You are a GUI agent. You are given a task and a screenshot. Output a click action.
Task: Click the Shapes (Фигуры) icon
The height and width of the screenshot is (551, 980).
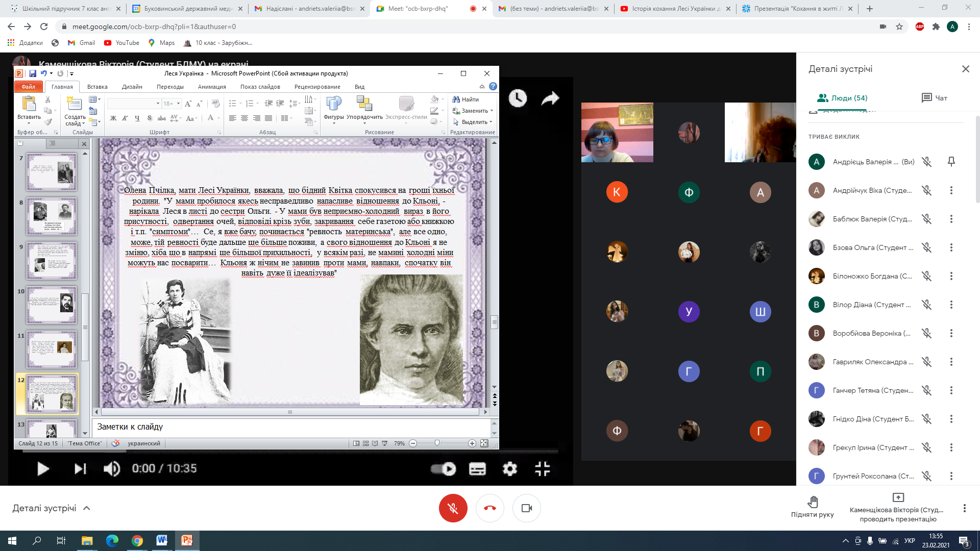pyautogui.click(x=334, y=104)
